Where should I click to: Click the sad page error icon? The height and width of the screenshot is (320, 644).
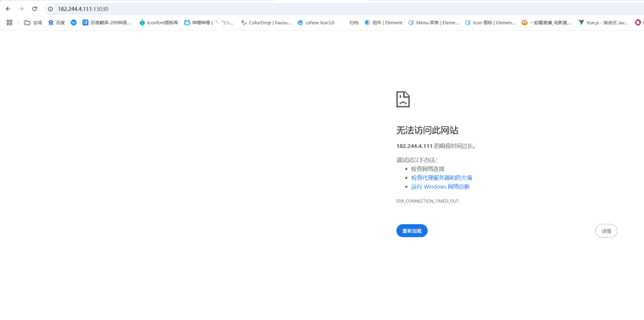point(402,99)
